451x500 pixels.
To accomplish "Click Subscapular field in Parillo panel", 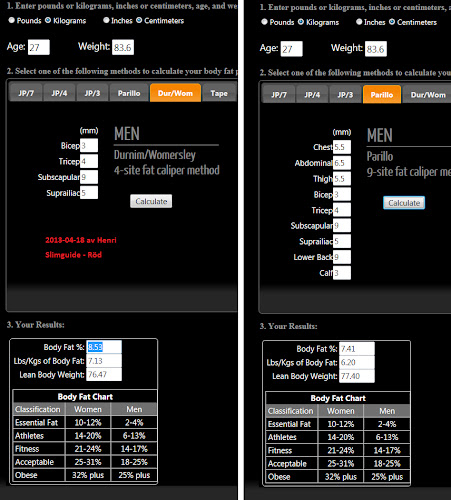I will (342, 226).
